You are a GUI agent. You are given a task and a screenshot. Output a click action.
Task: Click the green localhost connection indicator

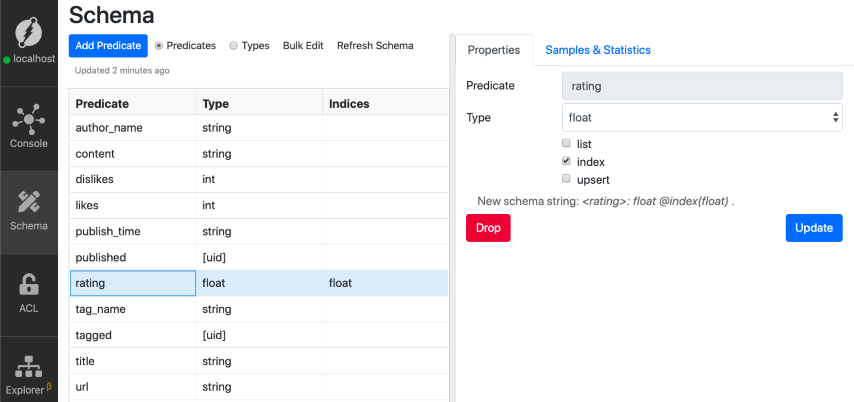(7, 60)
